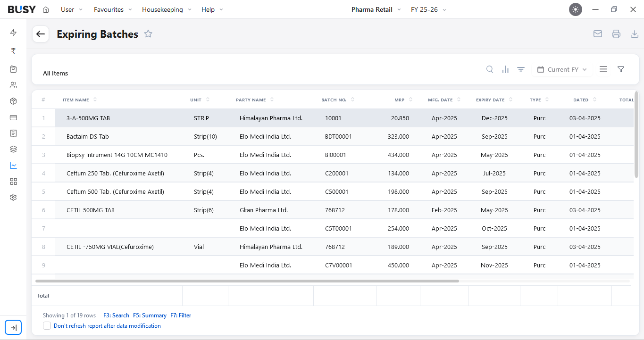Image resolution: width=644 pixels, height=340 pixels.
Task: Click the F7: Filter link
Action: tap(181, 315)
